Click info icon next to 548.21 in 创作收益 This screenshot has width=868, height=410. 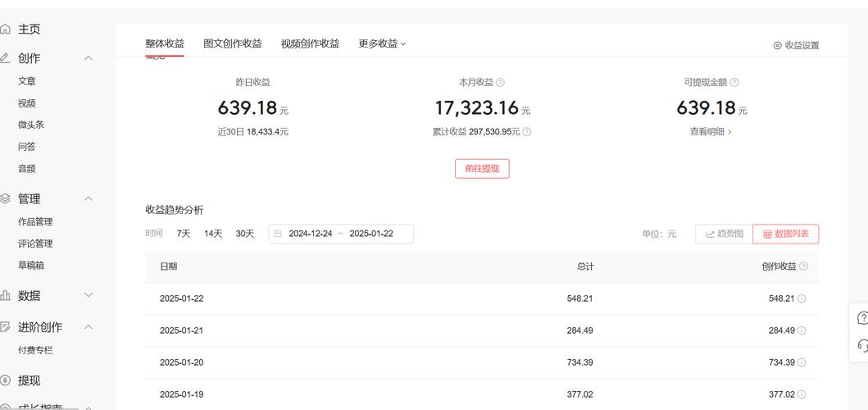(802, 298)
